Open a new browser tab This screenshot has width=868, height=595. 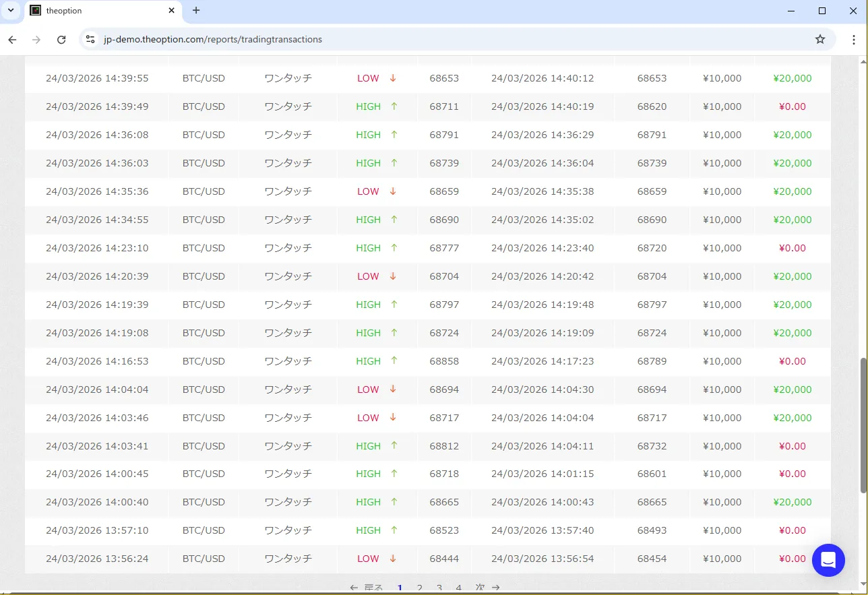pos(196,11)
